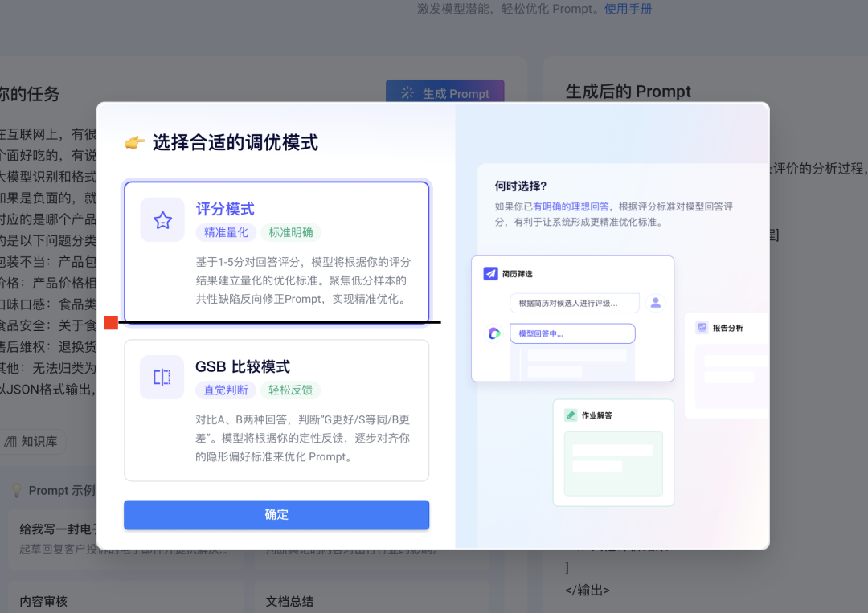Click the pointing finger emoji in dialog title
Screen dimensions: 868x613
click(133, 141)
